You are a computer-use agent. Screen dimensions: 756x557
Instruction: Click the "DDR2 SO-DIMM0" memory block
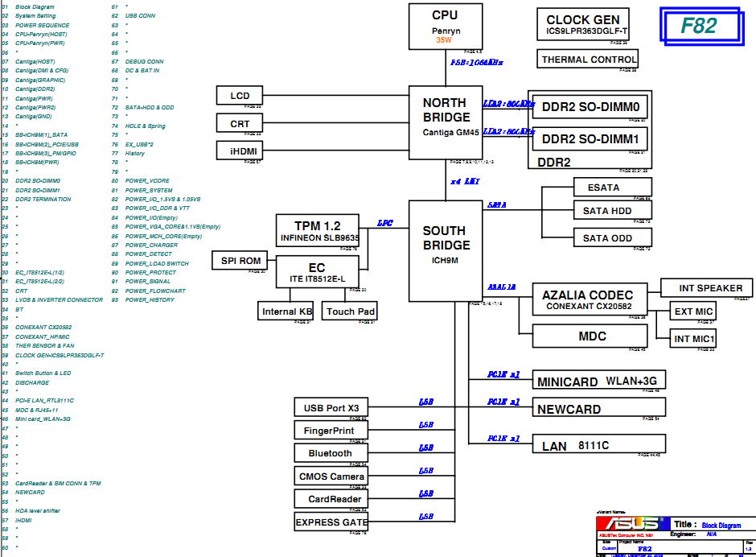(590, 107)
